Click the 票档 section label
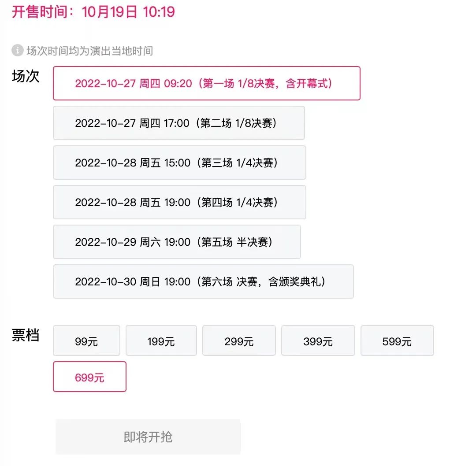This screenshot has height=466, width=476. coord(26,335)
